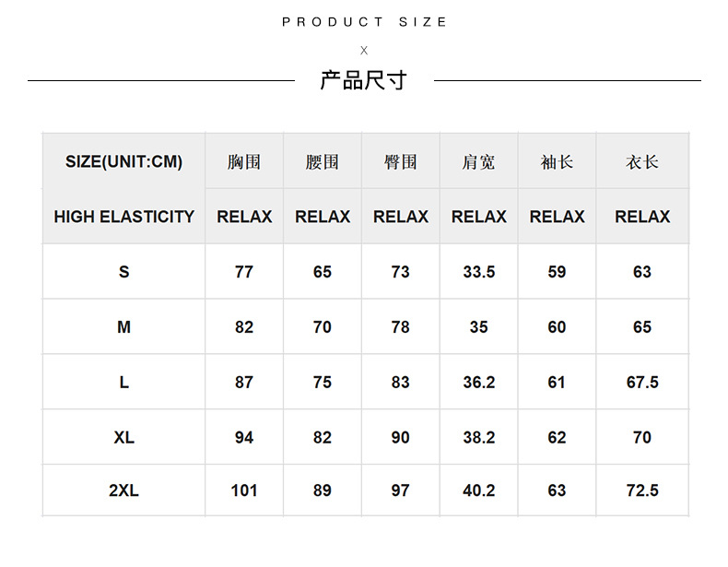Select the SIZE(UNIT:CM) header cell
The height and width of the screenshot is (567, 728).
tap(124, 161)
